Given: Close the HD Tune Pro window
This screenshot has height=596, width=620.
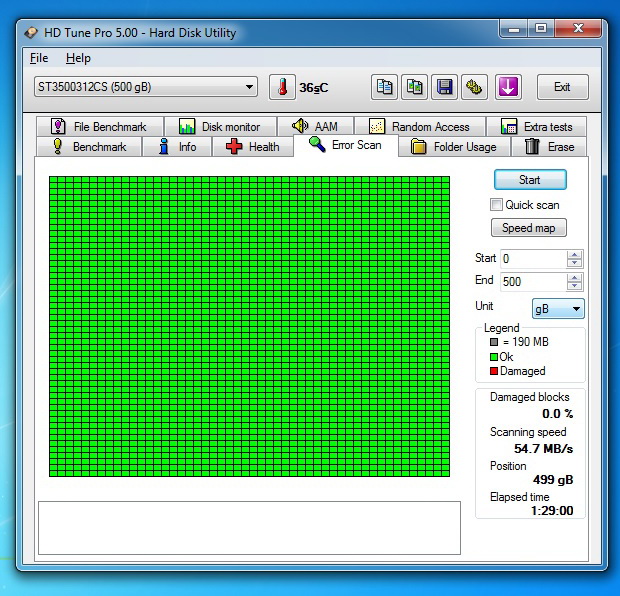Looking at the screenshot, I should click(578, 29).
